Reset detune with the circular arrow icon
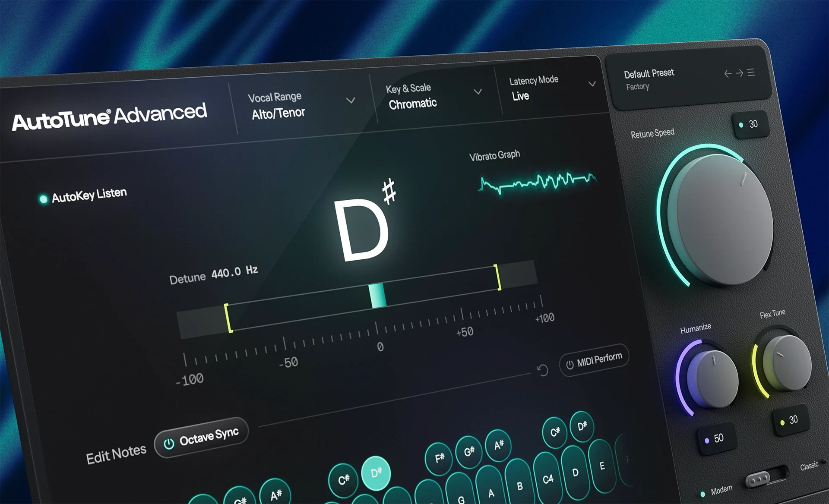 tap(542, 370)
